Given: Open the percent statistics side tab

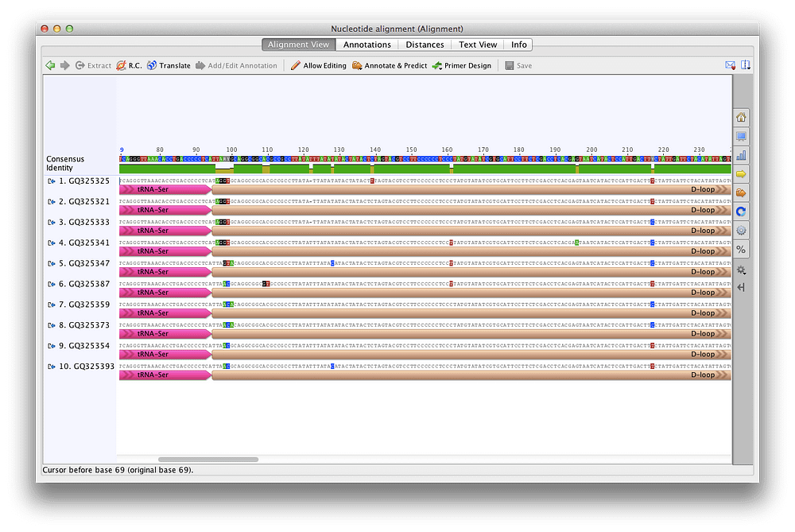Looking at the screenshot, I should [741, 250].
